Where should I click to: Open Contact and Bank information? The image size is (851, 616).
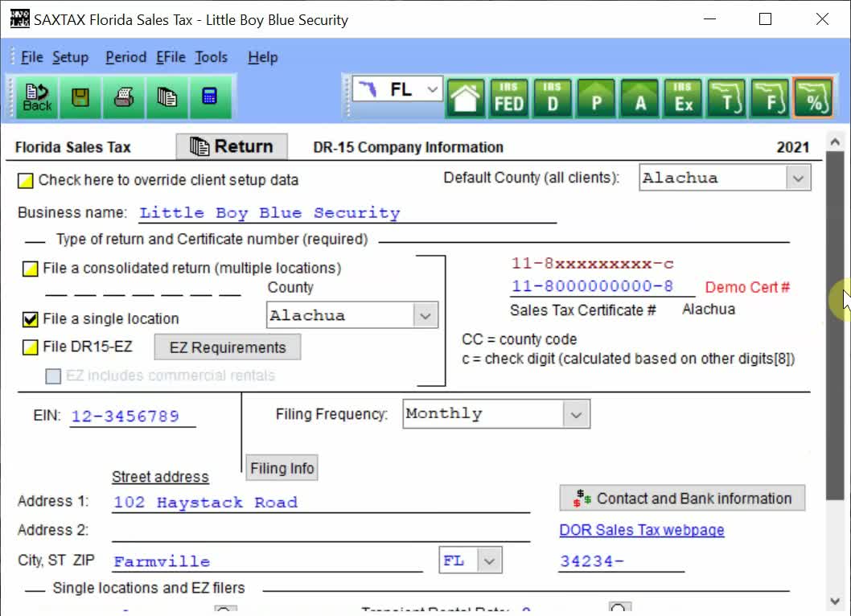pyautogui.click(x=682, y=499)
